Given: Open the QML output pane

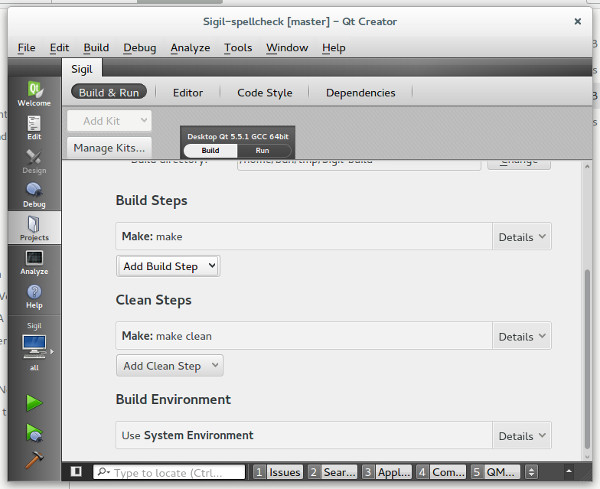Looking at the screenshot, I should coord(495,472).
